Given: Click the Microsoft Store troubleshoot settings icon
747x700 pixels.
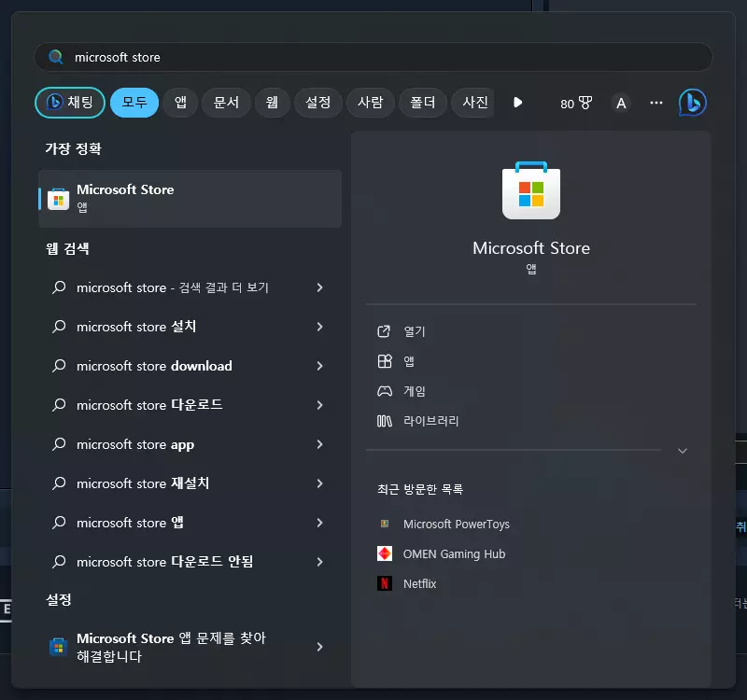Looking at the screenshot, I should pos(58,647).
